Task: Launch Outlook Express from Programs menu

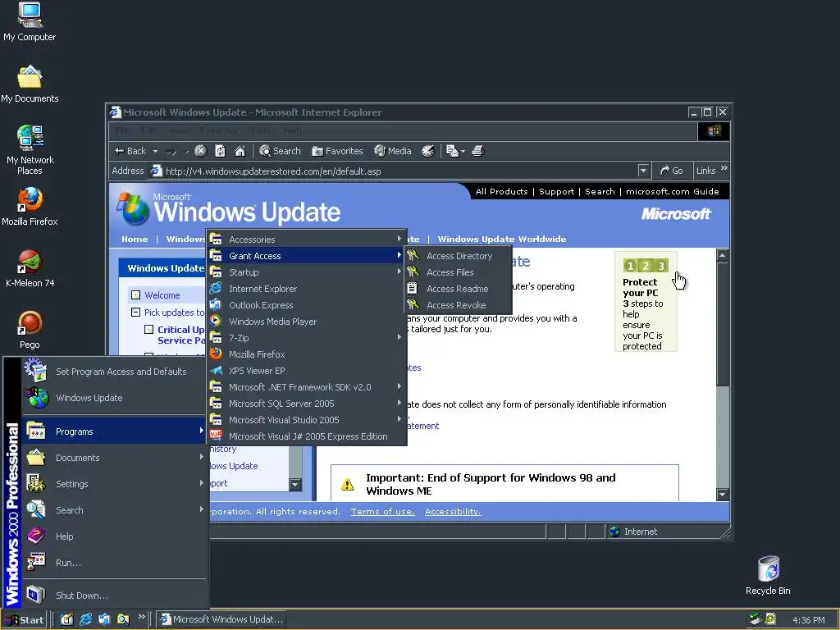Action: (307, 305)
